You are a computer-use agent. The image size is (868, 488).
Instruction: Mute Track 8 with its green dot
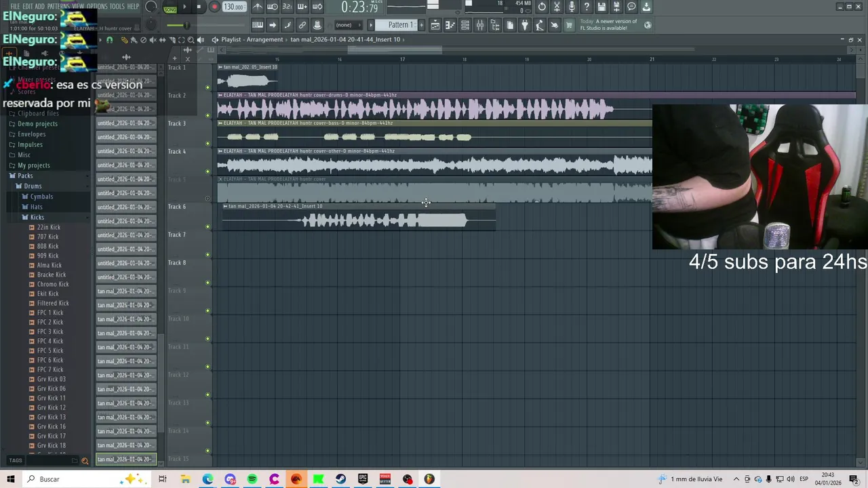(x=208, y=283)
